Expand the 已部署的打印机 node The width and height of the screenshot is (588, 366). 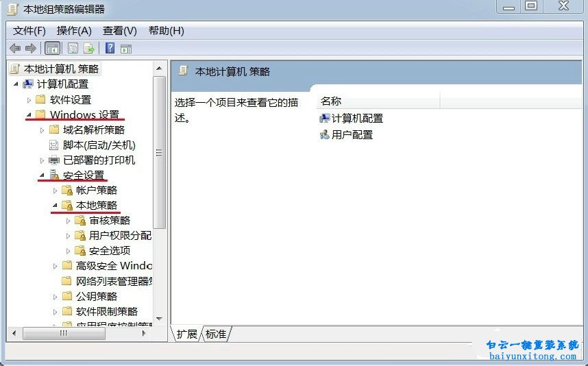pos(42,160)
